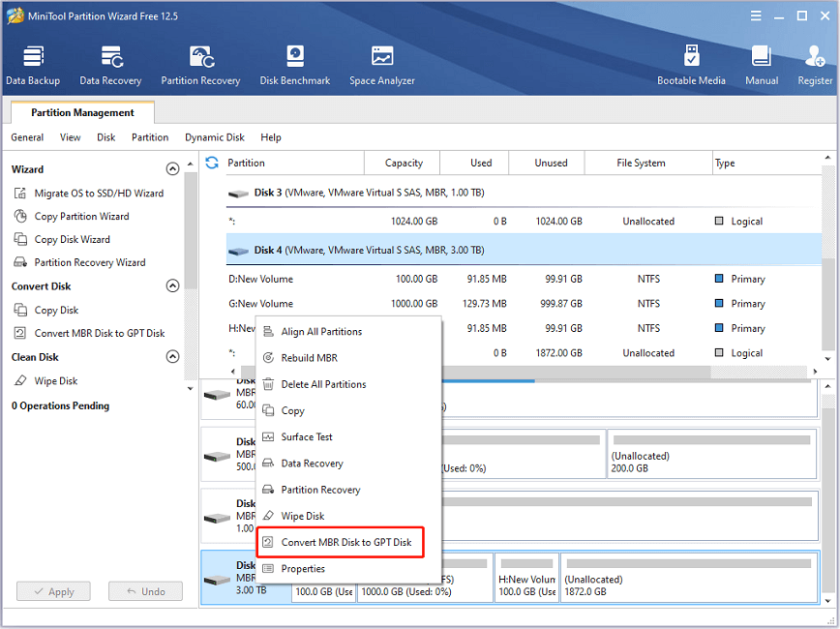Select 200.0 GB unallocated block in disk map
Screen dimensions: 840x629
point(712,455)
